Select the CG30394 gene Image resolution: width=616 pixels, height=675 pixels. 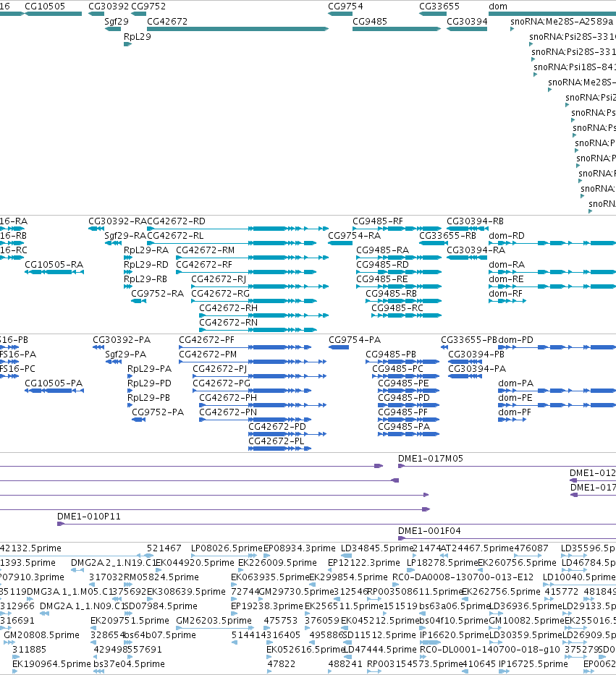[x=467, y=29]
